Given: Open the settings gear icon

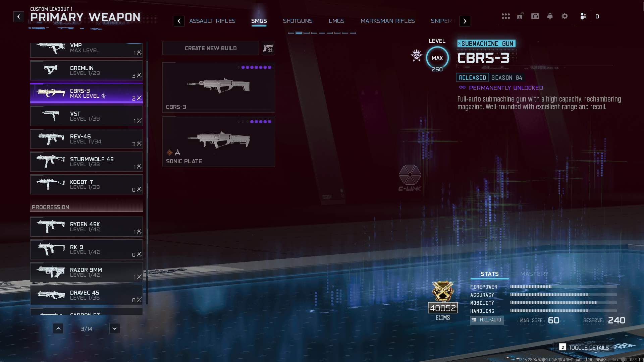Looking at the screenshot, I should click(565, 16).
